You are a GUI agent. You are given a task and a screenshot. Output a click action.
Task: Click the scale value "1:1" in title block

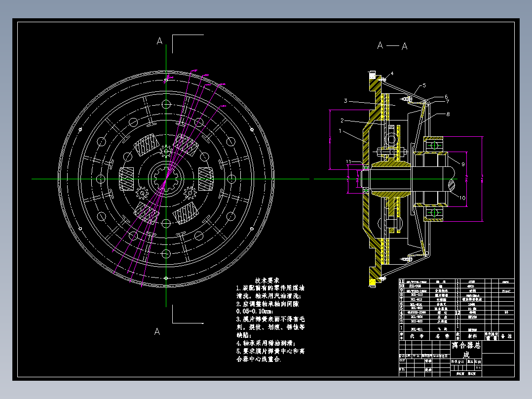point(478,368)
